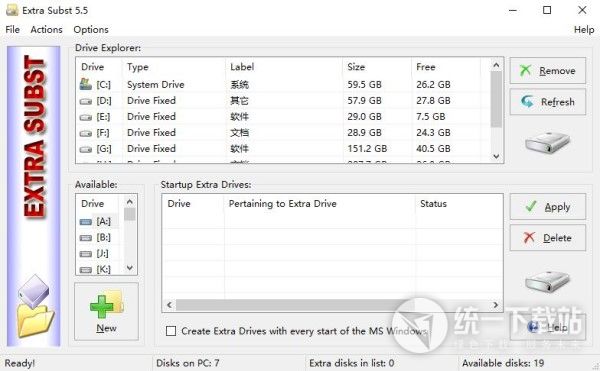Click the Available drives list up arrow

coord(130,202)
